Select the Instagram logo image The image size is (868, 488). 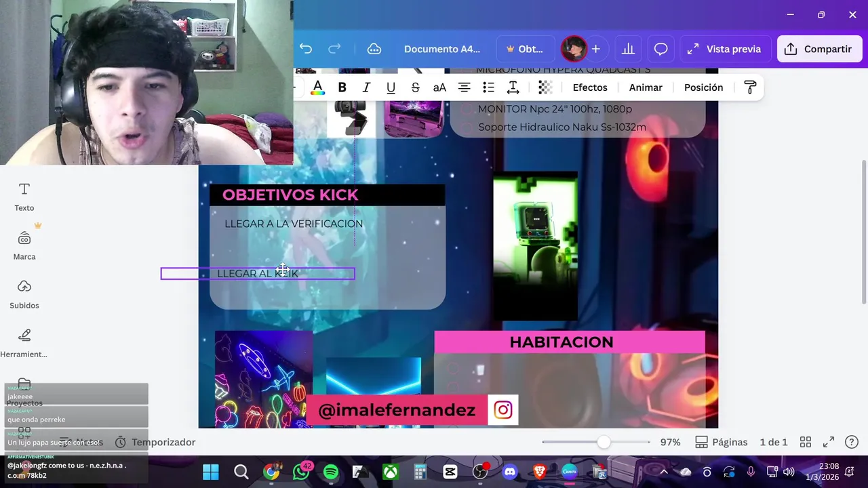click(x=503, y=410)
